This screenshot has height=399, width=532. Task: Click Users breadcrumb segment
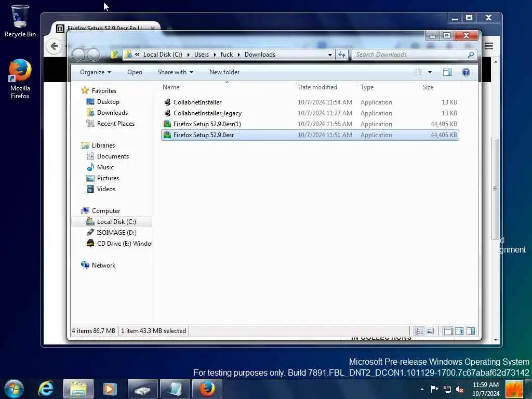(202, 55)
